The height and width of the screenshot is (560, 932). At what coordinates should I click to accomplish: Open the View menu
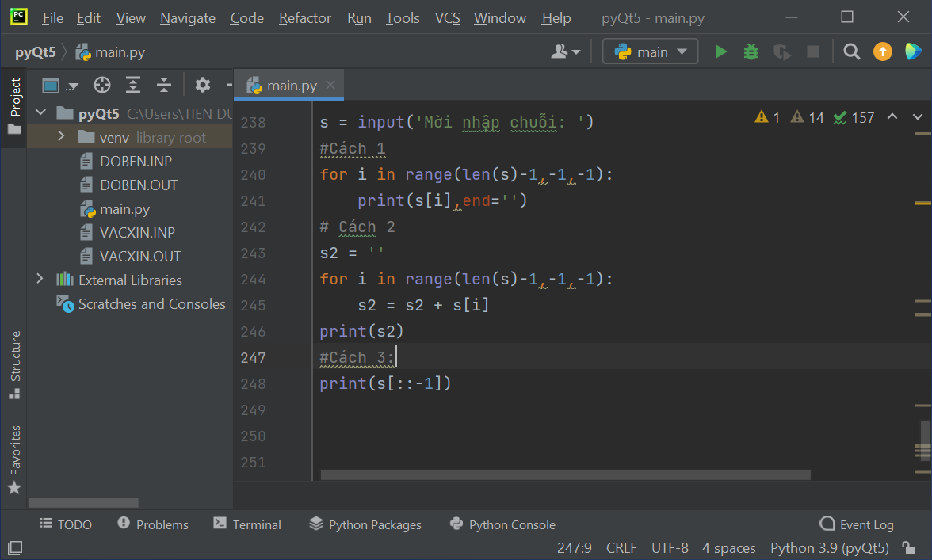point(131,18)
